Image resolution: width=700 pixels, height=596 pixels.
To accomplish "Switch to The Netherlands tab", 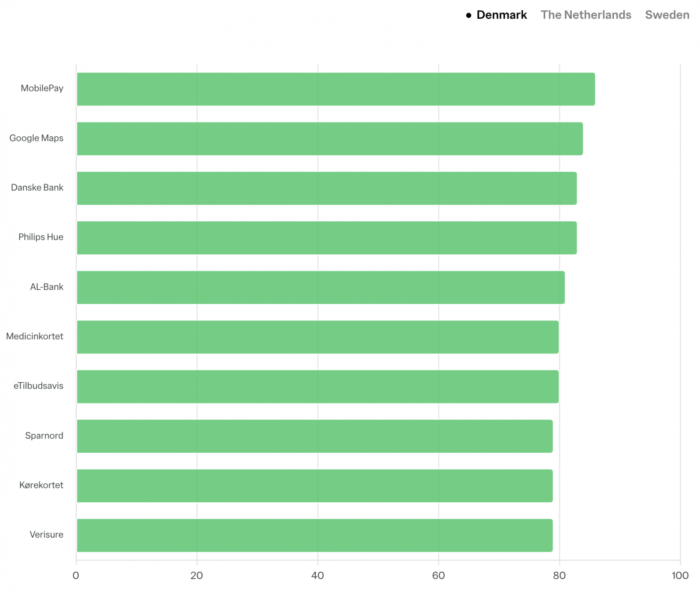I will tap(586, 15).
